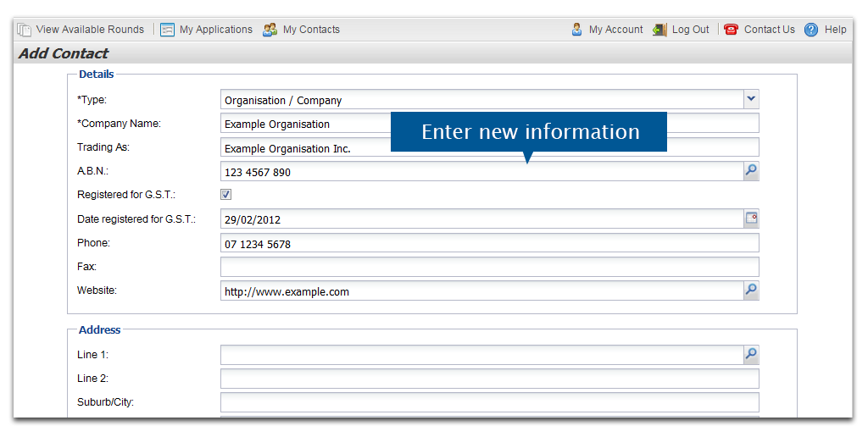Click the A.B.N. lookup magnifier icon
The width and height of the screenshot is (868, 437).
751,171
